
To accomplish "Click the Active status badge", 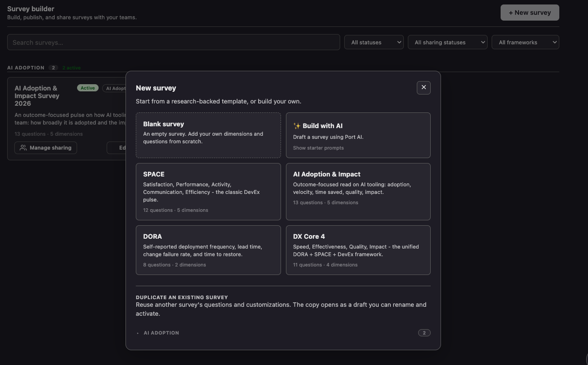I will (88, 88).
